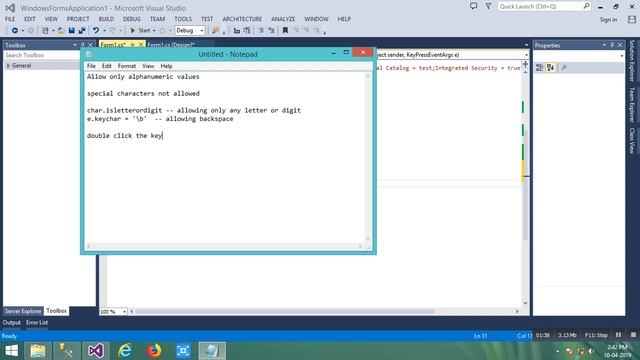Click the Alphabetical sort icon in Properties panel
The width and height of the screenshot is (640, 360).
(551, 68)
